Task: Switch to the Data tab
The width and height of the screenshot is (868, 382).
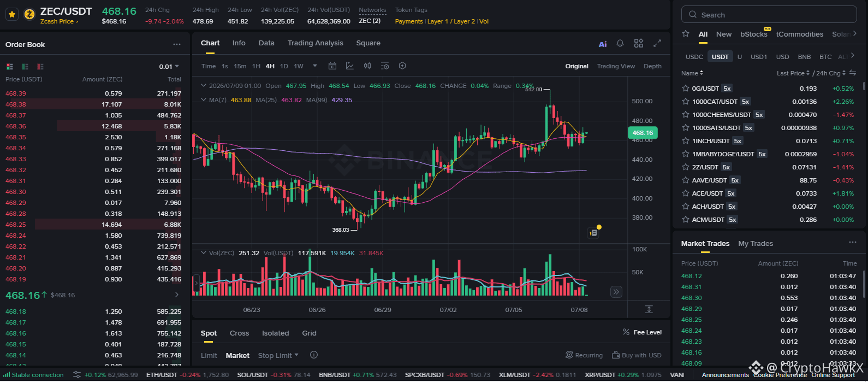Action: pyautogui.click(x=266, y=43)
